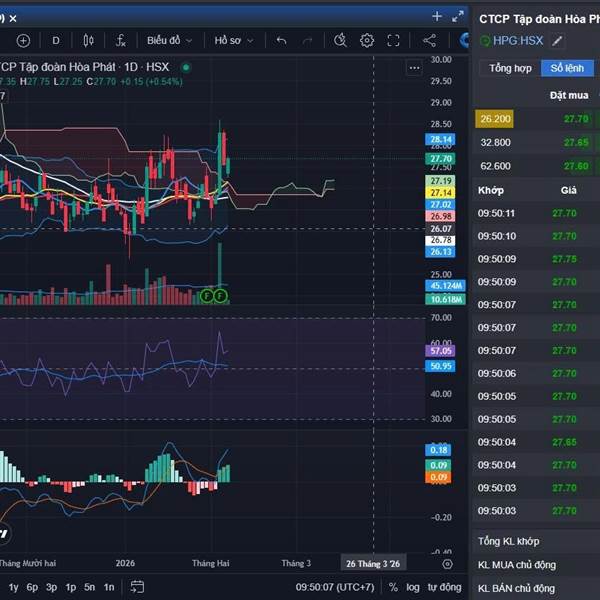Open the D timeframe interval selector
This screenshot has height=600, width=600.
pos(56,40)
